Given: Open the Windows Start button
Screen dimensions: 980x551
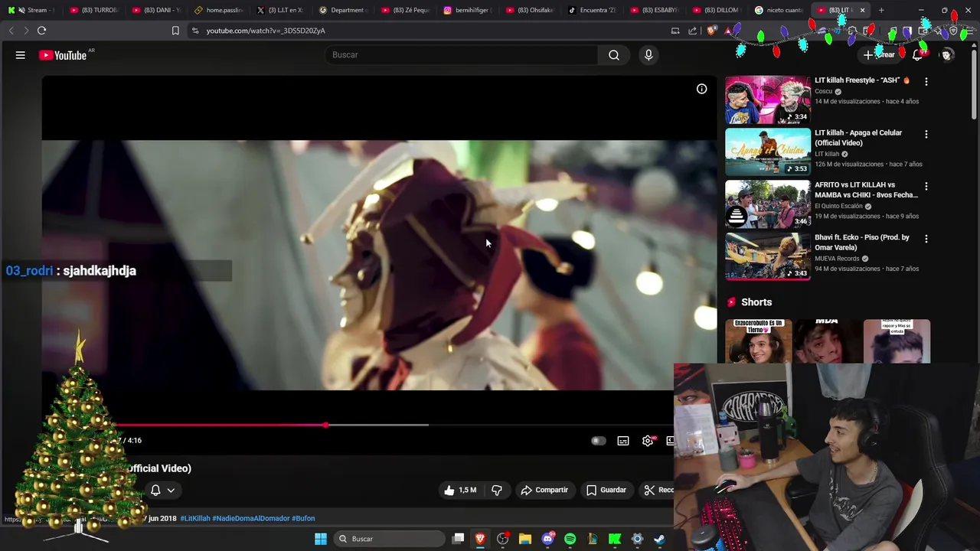Looking at the screenshot, I should [x=321, y=539].
